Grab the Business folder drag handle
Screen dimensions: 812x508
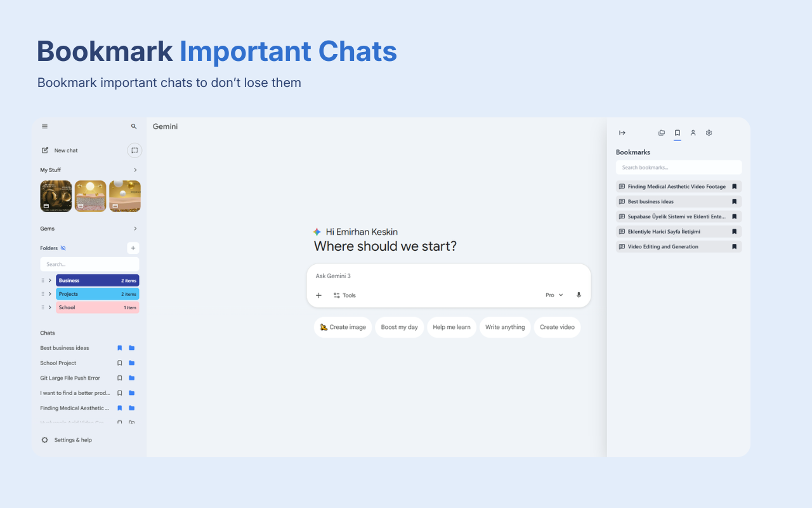pyautogui.click(x=43, y=280)
